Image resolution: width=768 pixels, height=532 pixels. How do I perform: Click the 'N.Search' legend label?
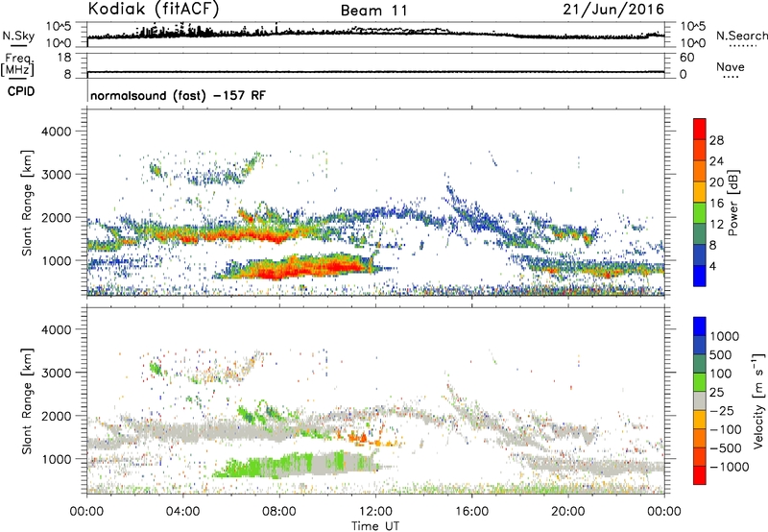(741, 36)
